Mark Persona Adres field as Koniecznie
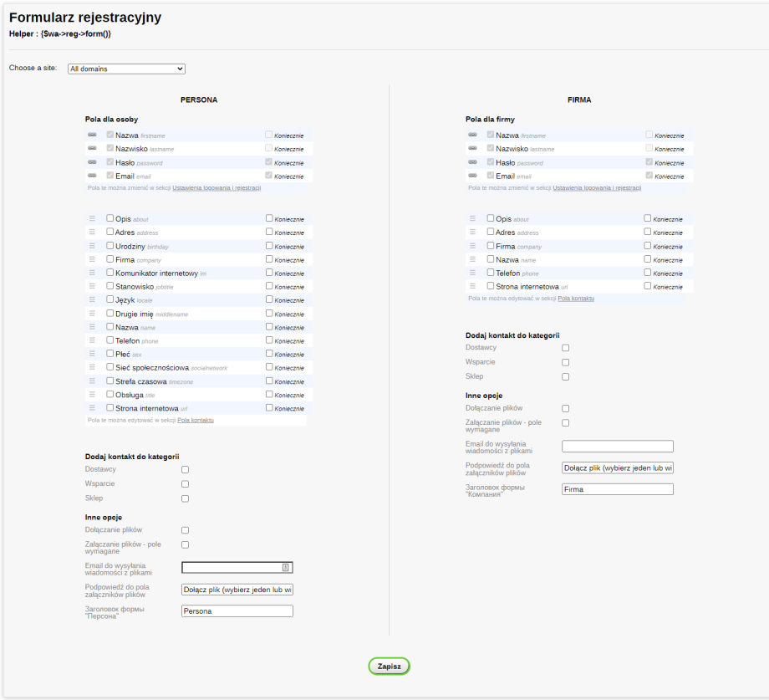769x700 pixels. [x=269, y=232]
